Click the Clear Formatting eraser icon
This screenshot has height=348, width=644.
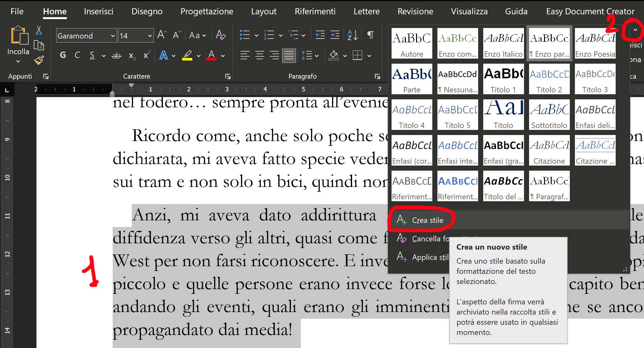[221, 35]
